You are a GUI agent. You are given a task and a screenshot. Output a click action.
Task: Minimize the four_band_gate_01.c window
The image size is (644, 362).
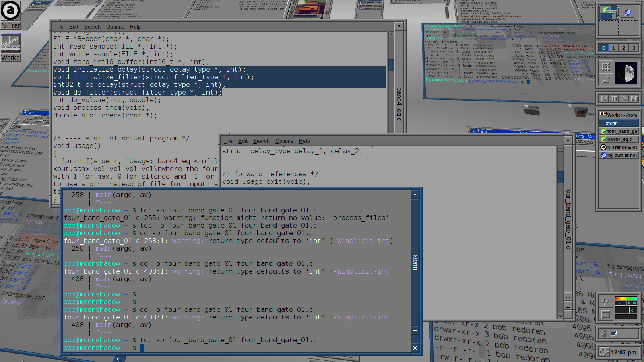coord(568,298)
